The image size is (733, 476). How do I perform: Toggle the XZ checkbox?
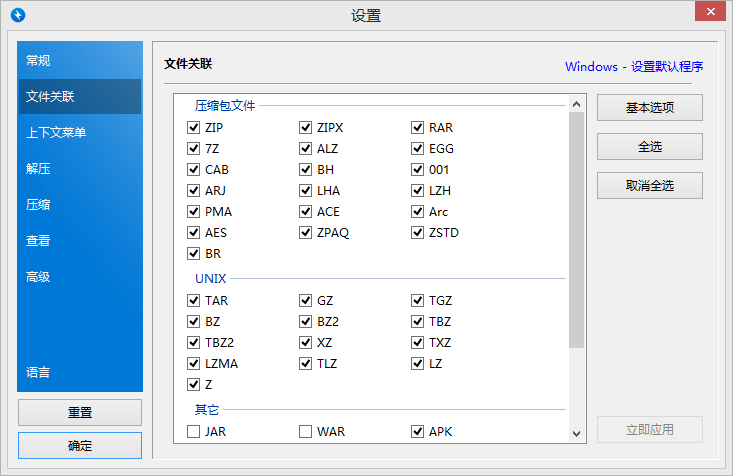[x=305, y=342]
